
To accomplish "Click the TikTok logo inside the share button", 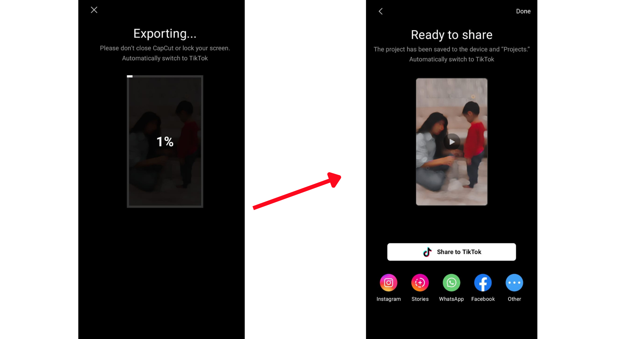I will pos(427,252).
